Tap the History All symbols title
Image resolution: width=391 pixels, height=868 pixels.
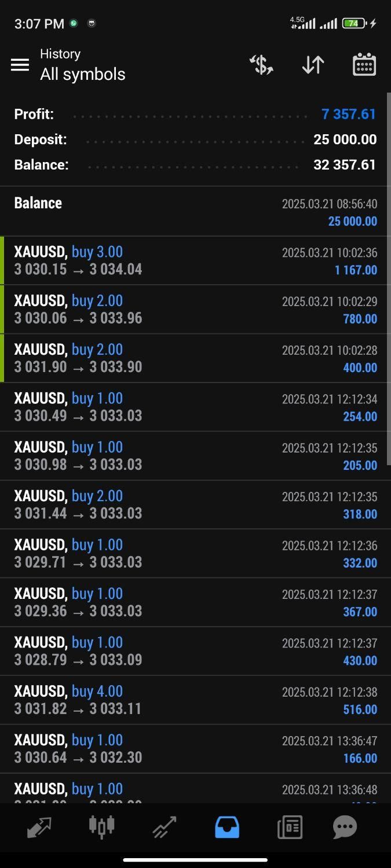(x=82, y=65)
